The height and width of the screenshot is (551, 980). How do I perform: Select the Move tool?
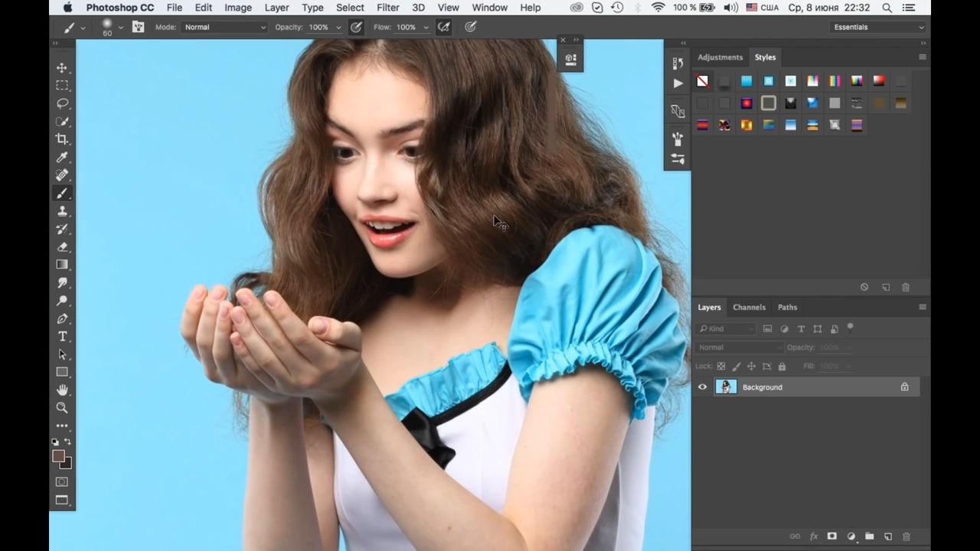pyautogui.click(x=62, y=68)
